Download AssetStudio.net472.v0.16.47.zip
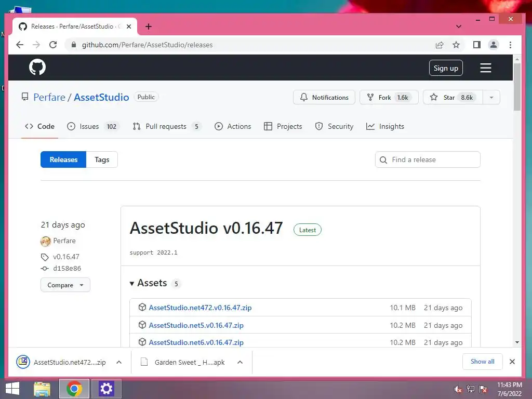Screen dimensions: 532x399 (x=200, y=308)
